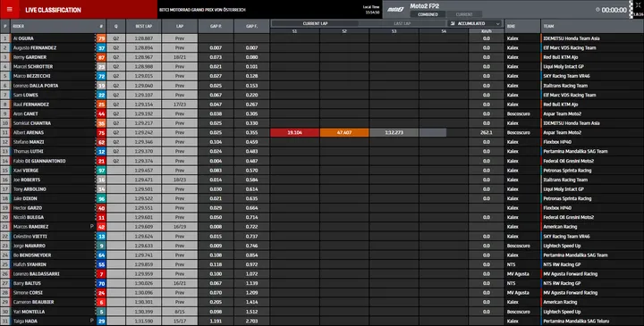Select rider row Jorge NAVARRO
Viewport: 644px width, 326px height.
[322, 246]
